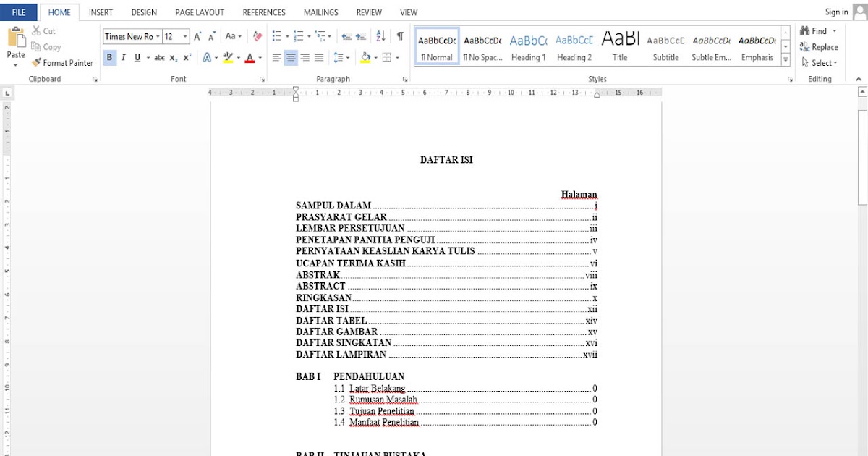Image resolution: width=868 pixels, height=456 pixels.
Task: Click the Strikethrough abc icon
Action: 159,58
